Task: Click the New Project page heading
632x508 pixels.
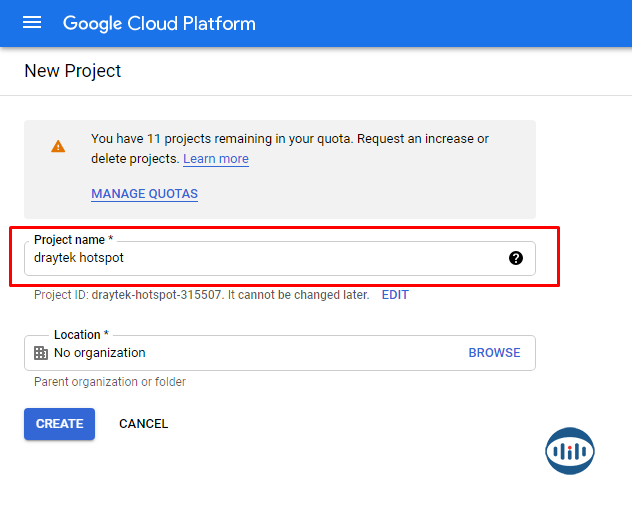Action: click(x=73, y=71)
